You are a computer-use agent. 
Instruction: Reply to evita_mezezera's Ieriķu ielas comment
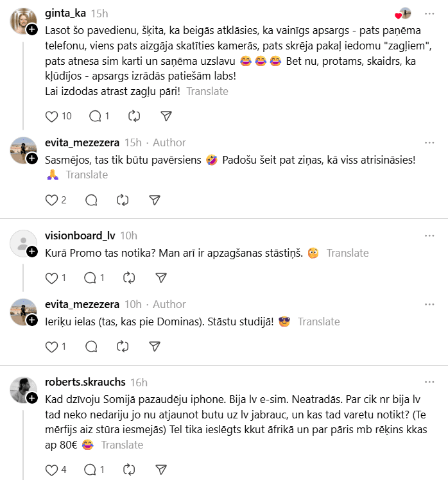91,347
